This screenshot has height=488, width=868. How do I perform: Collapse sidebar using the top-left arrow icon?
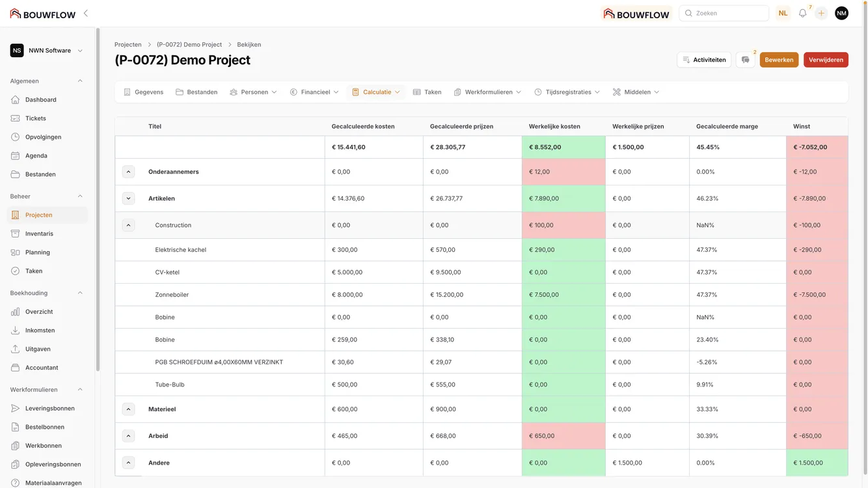pyautogui.click(x=86, y=13)
